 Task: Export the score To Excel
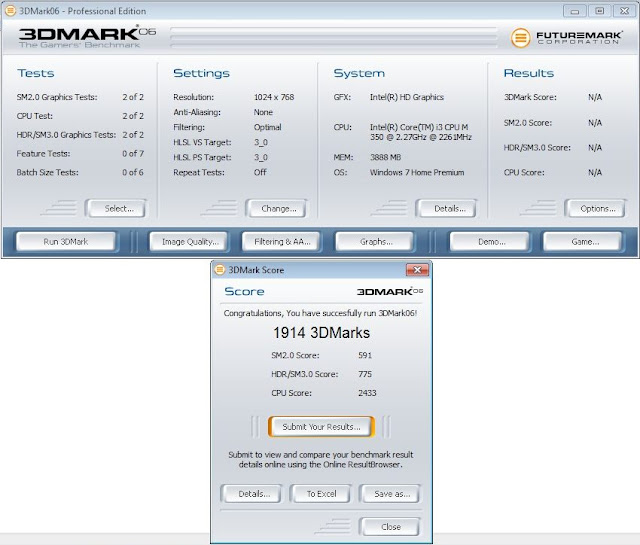pos(321,494)
